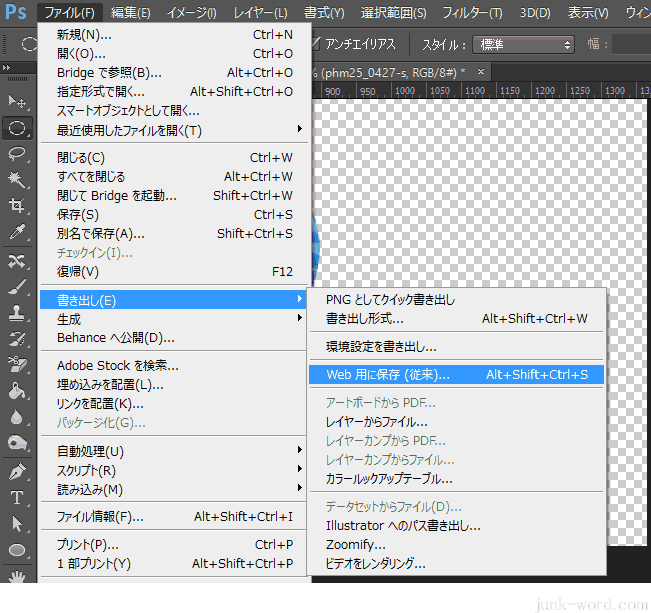Open the 編集(E) menu
651x613 pixels.
(x=130, y=13)
